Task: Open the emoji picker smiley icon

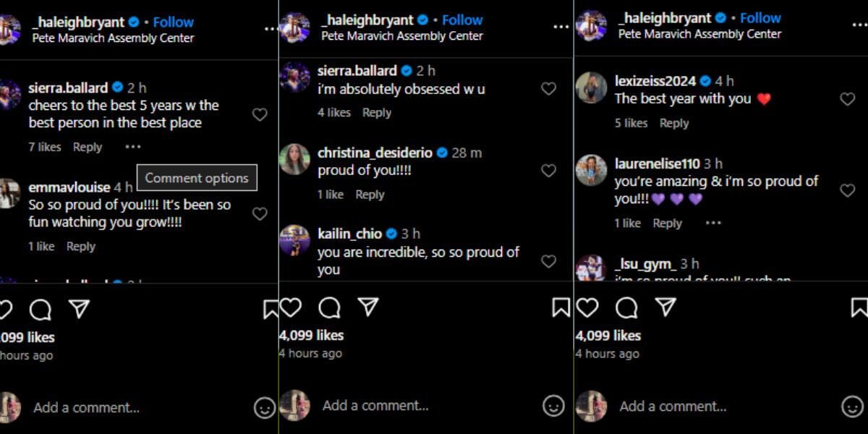Action: tap(555, 407)
